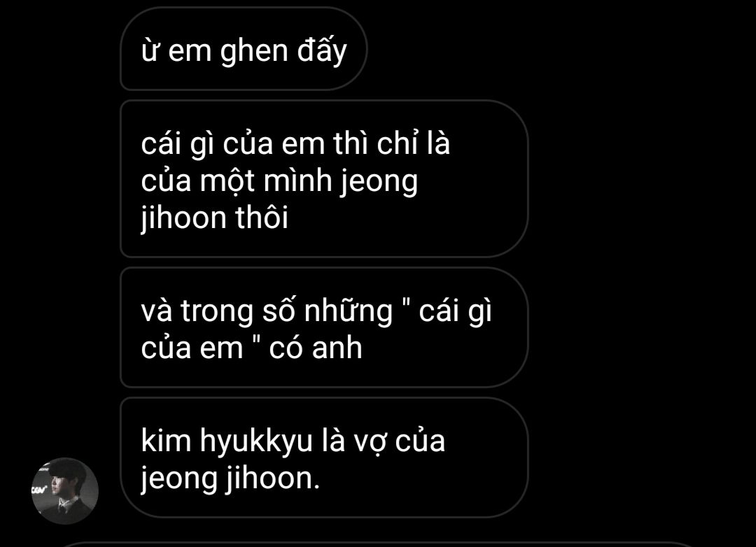Click the word "một" in second message
The width and height of the screenshot is (756, 547).
tap(227, 182)
